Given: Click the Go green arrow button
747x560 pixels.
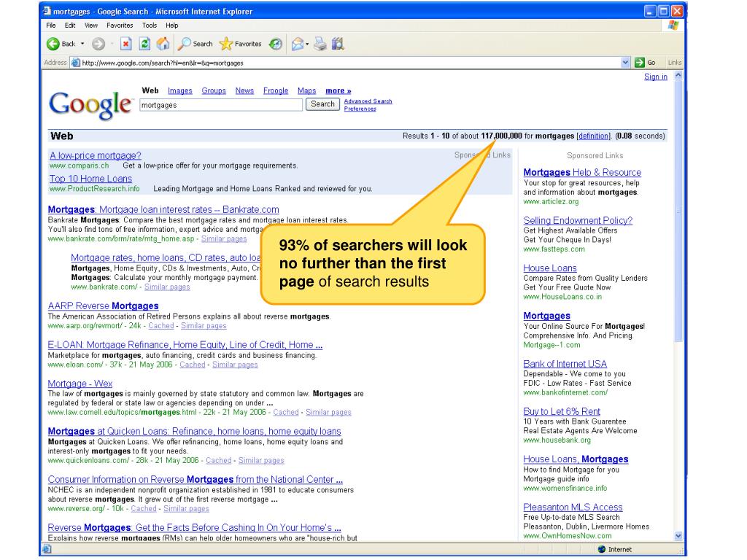Looking at the screenshot, I should coord(639,63).
